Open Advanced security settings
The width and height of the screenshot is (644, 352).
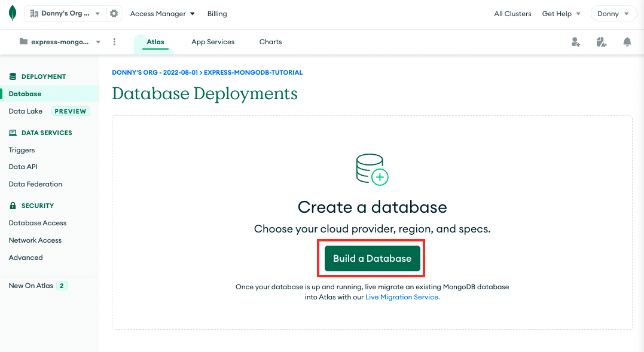pos(26,258)
